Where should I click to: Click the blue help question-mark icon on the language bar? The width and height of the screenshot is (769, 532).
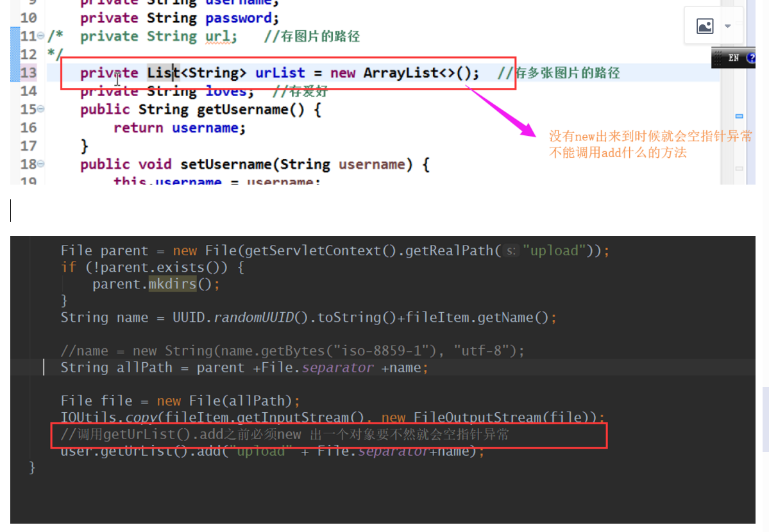pos(751,58)
